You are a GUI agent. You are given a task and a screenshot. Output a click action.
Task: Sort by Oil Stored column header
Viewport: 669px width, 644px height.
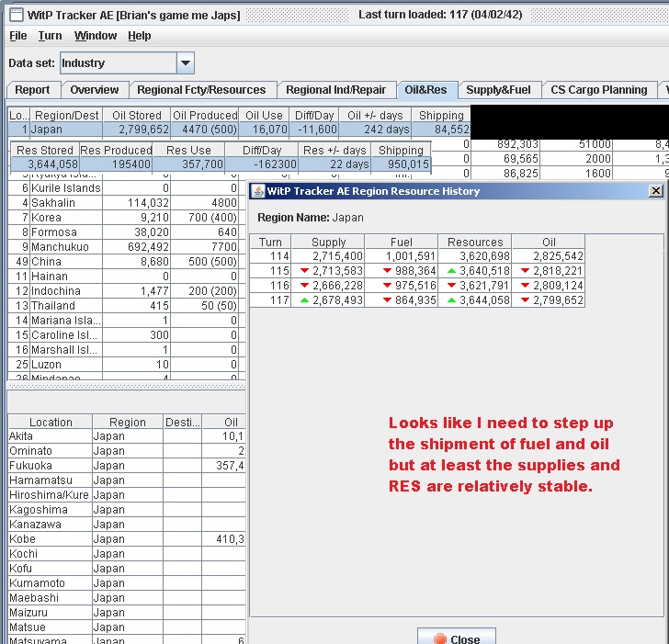(137, 115)
